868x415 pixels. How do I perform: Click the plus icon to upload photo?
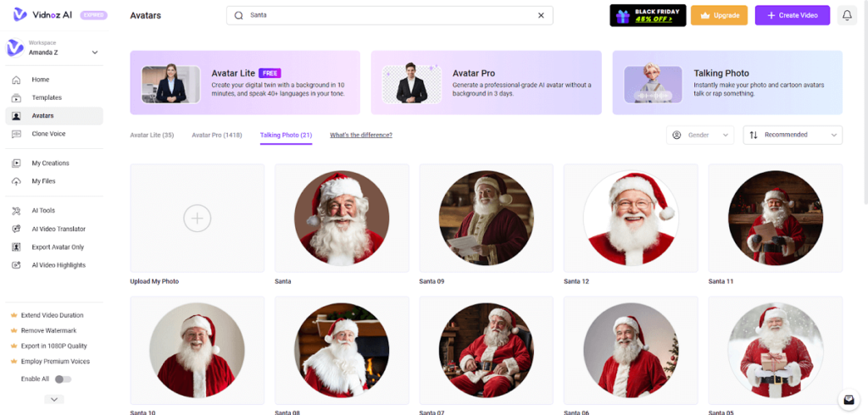pyautogui.click(x=197, y=218)
